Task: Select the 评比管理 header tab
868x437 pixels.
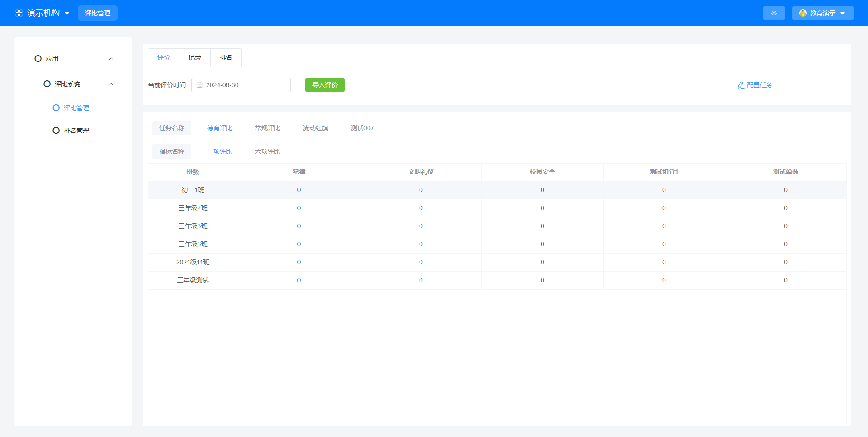Action: (x=98, y=13)
